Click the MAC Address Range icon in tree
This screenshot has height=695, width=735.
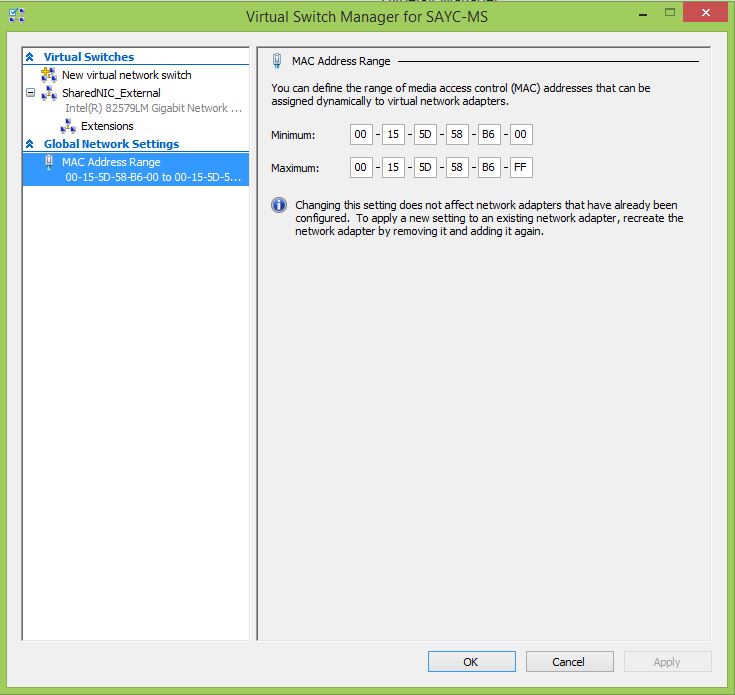[49, 162]
